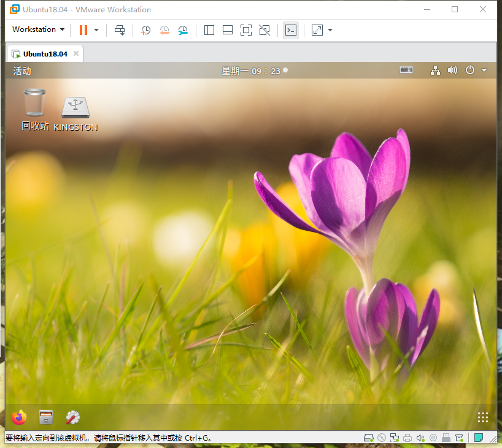The width and height of the screenshot is (502, 448).
Task: Click the Kingston storage device status icon
Action: pyautogui.click(x=459, y=438)
